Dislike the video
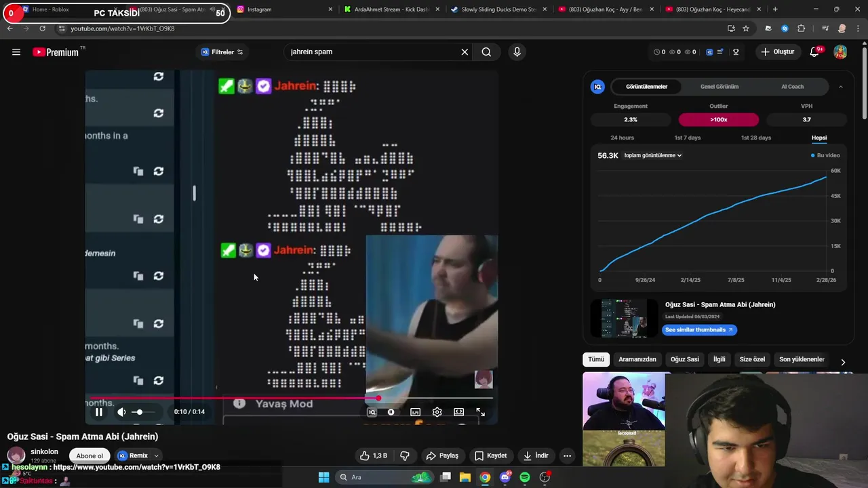This screenshot has width=868, height=488. click(x=405, y=455)
